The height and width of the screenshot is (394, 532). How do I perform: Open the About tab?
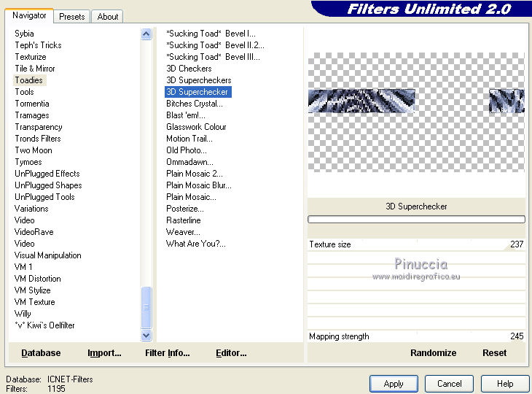108,17
